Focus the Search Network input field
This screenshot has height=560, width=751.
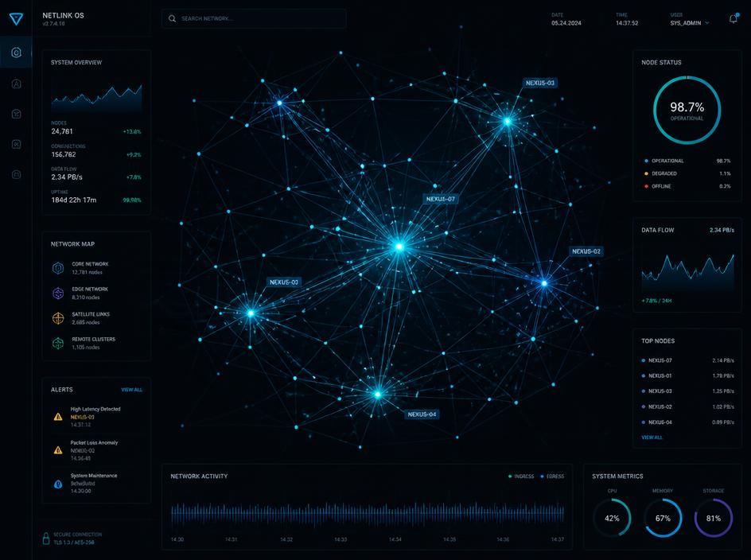pos(254,18)
